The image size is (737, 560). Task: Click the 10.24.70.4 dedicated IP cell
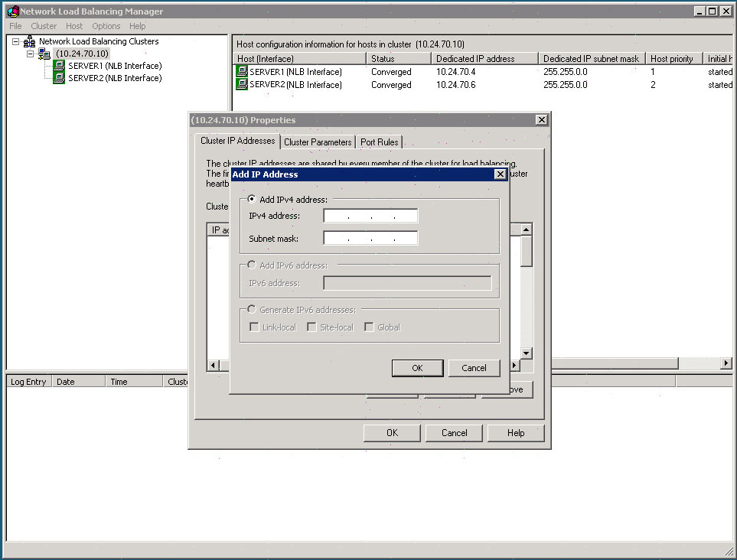[x=455, y=72]
